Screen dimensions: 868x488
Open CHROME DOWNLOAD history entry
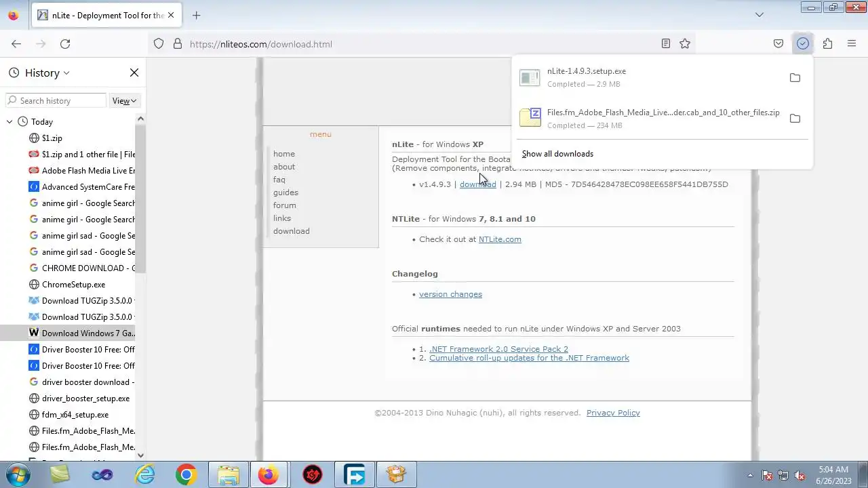[x=81, y=268]
